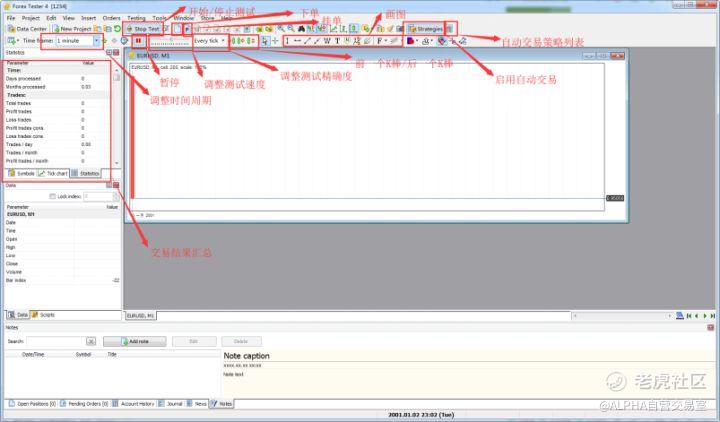Open the Strategies list button
This screenshot has height=422, width=720.
[x=425, y=29]
